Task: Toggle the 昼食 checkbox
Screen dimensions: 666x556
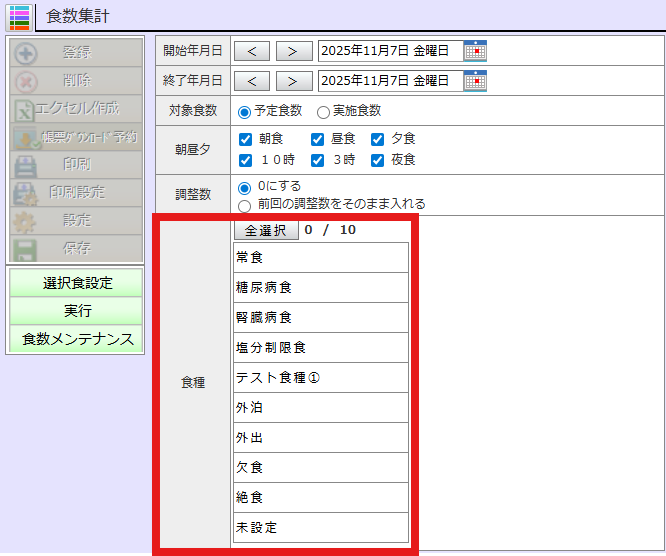Action: coord(317,140)
